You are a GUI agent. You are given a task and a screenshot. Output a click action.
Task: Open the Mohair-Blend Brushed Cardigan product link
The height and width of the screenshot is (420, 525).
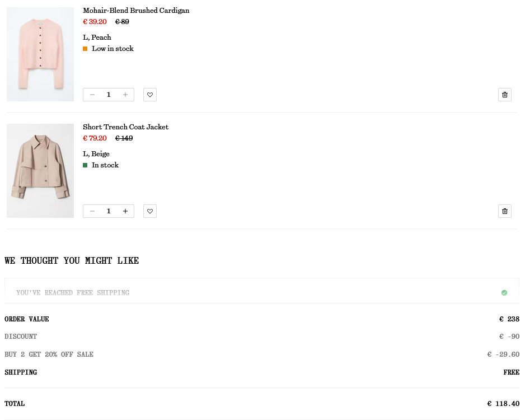point(136,11)
